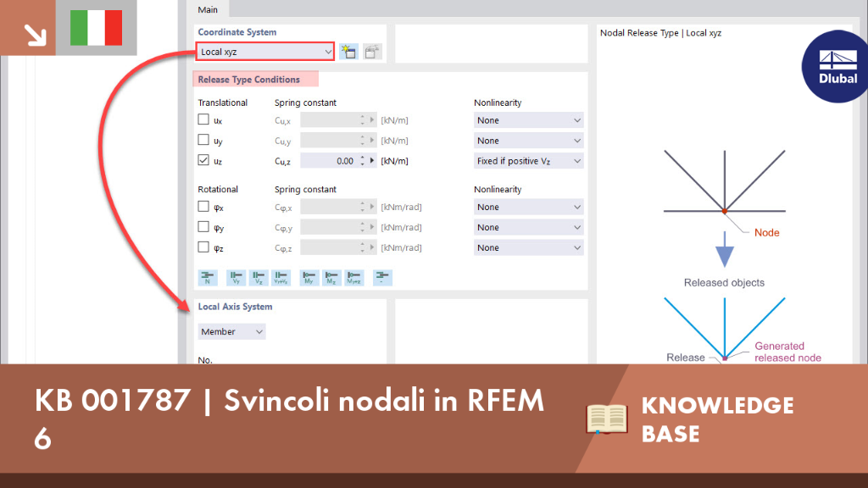The height and width of the screenshot is (488, 868).
Task: Apply the Vy+Vz shear release preset
Action: coord(281,277)
